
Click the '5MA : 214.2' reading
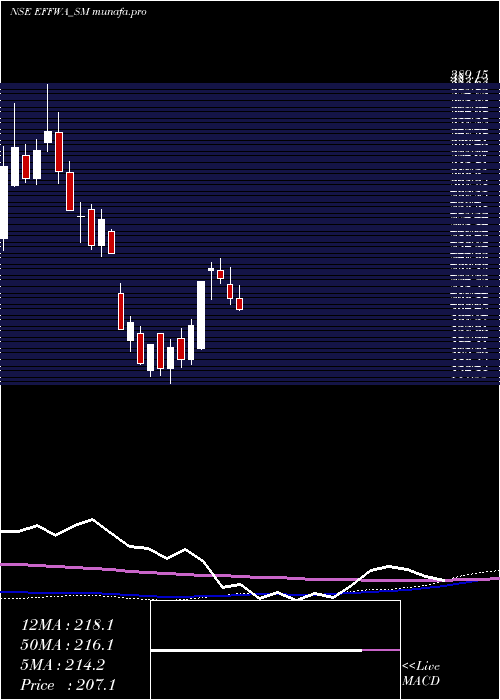pyautogui.click(x=62, y=665)
